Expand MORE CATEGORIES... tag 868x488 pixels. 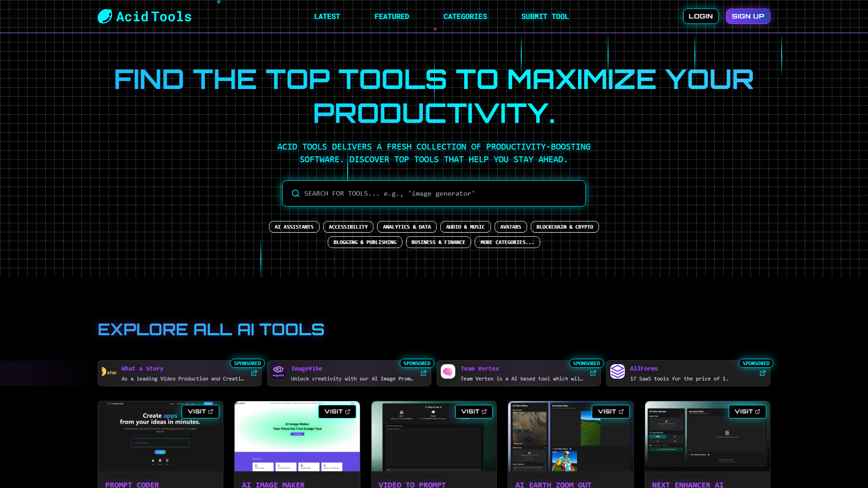pyautogui.click(x=507, y=242)
